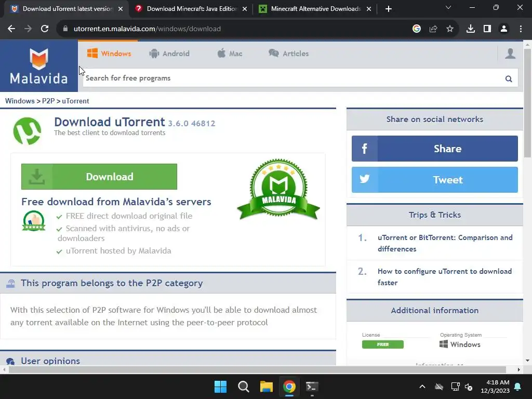Open Chrome three-dot menu
The height and width of the screenshot is (399, 532).
[x=521, y=29]
